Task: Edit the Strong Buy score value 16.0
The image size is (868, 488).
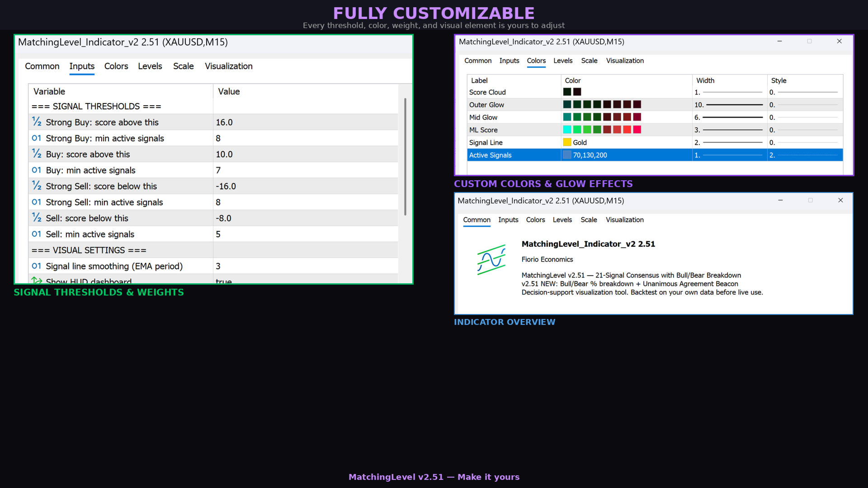Action: click(224, 122)
